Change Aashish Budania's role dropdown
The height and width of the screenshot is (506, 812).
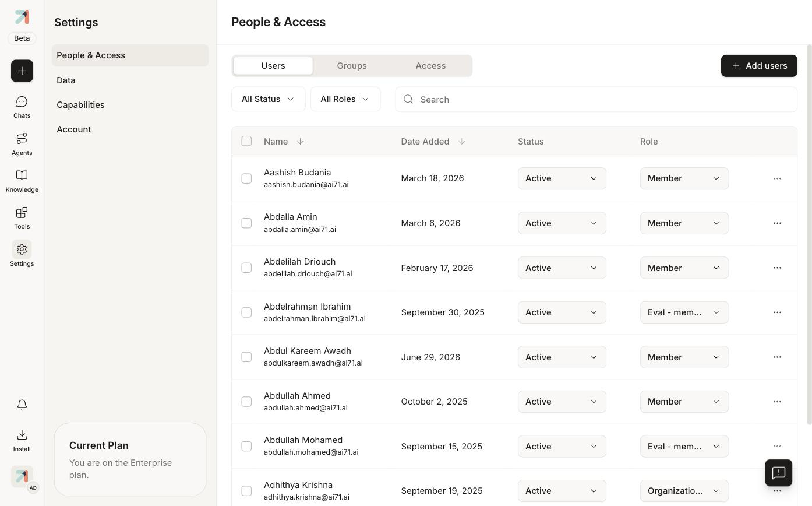[684, 178]
